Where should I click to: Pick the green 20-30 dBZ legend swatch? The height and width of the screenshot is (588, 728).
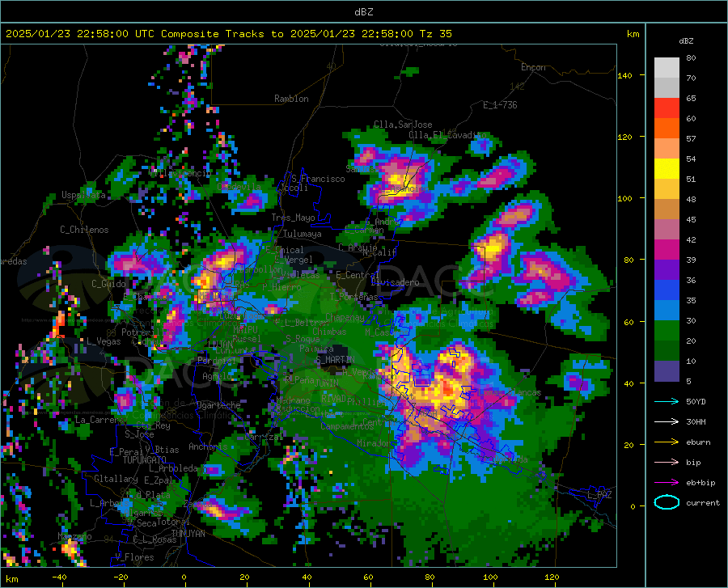pyautogui.click(x=667, y=331)
